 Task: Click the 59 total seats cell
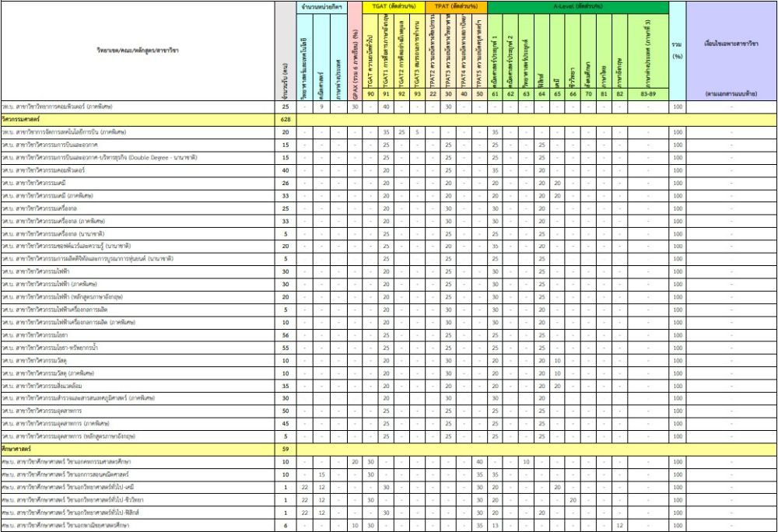tap(286, 449)
